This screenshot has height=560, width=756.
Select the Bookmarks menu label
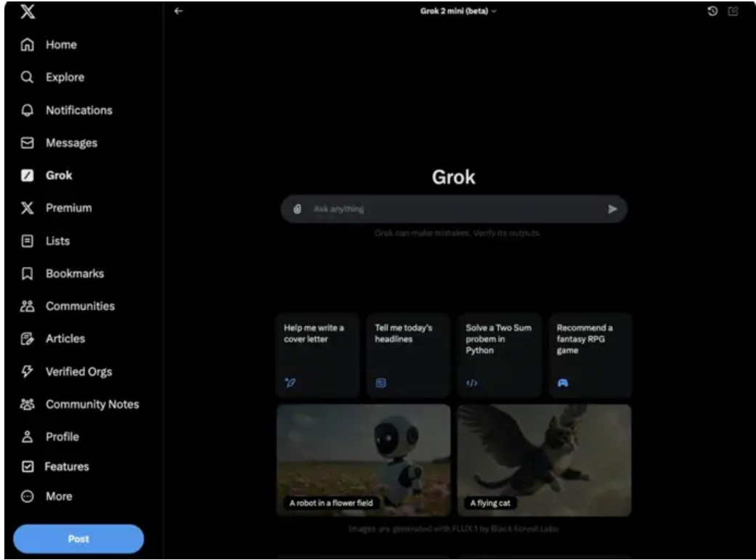75,274
